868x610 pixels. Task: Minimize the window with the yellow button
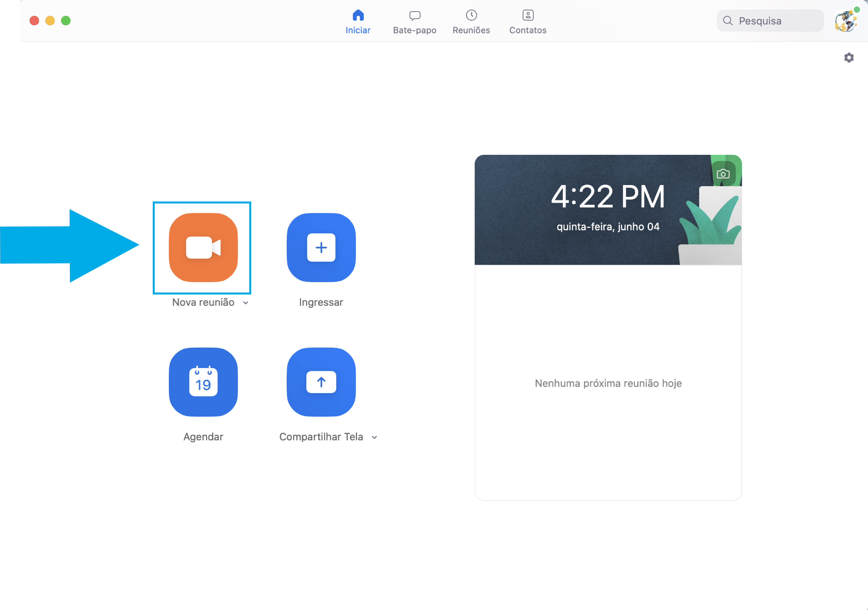coord(50,20)
